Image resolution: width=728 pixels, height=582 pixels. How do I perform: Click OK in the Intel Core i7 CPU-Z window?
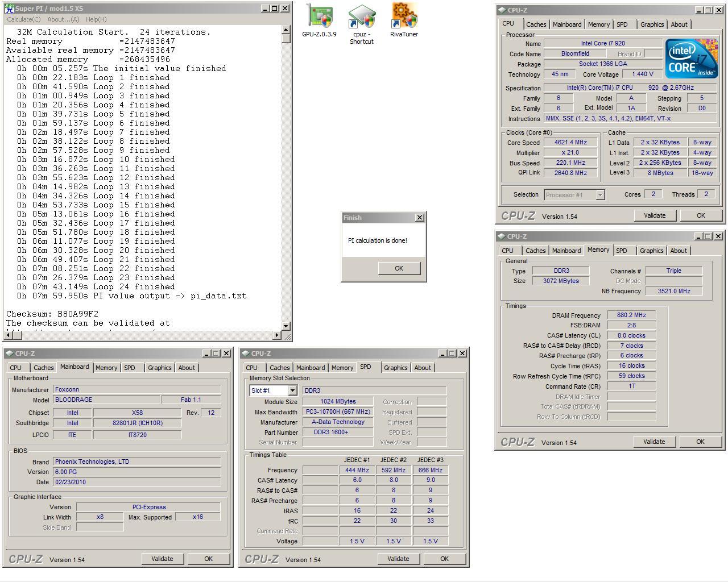pyautogui.click(x=701, y=215)
